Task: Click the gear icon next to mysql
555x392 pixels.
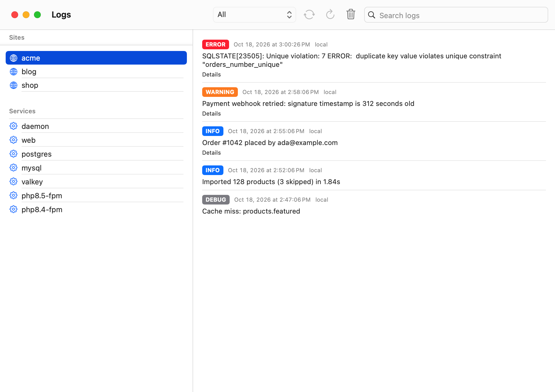Action: [x=13, y=168]
